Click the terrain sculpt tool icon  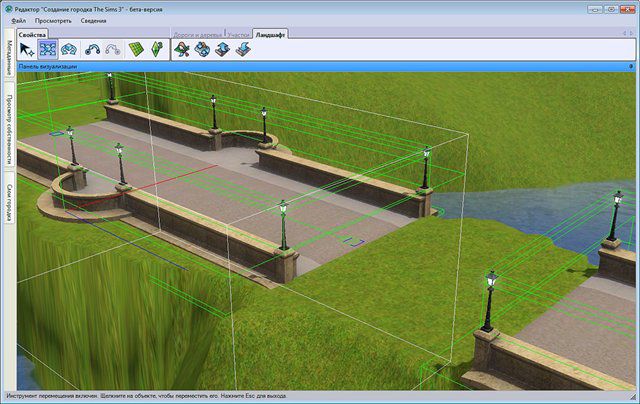click(x=201, y=49)
